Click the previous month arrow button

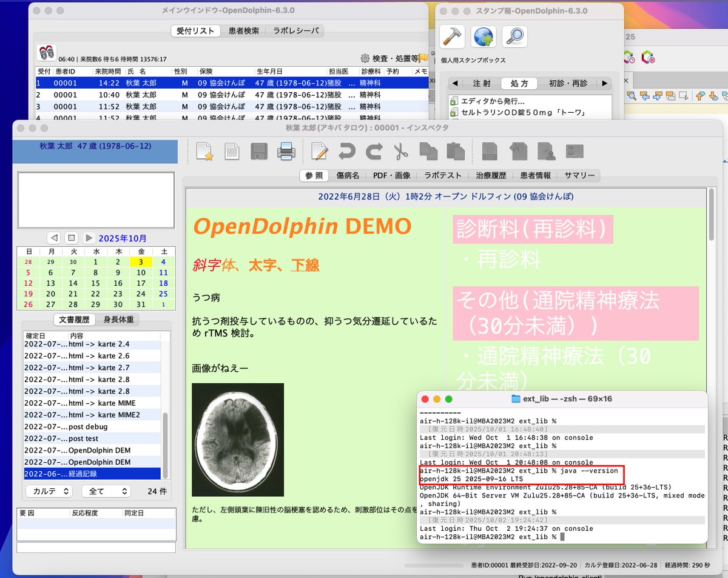(x=54, y=238)
